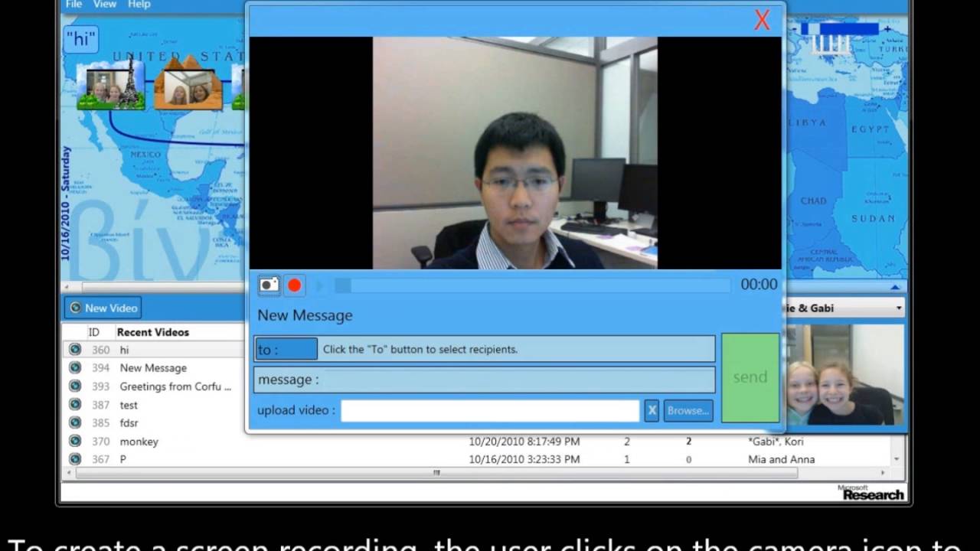The width and height of the screenshot is (980, 551).
Task: Click the upload video path field
Action: click(x=490, y=410)
